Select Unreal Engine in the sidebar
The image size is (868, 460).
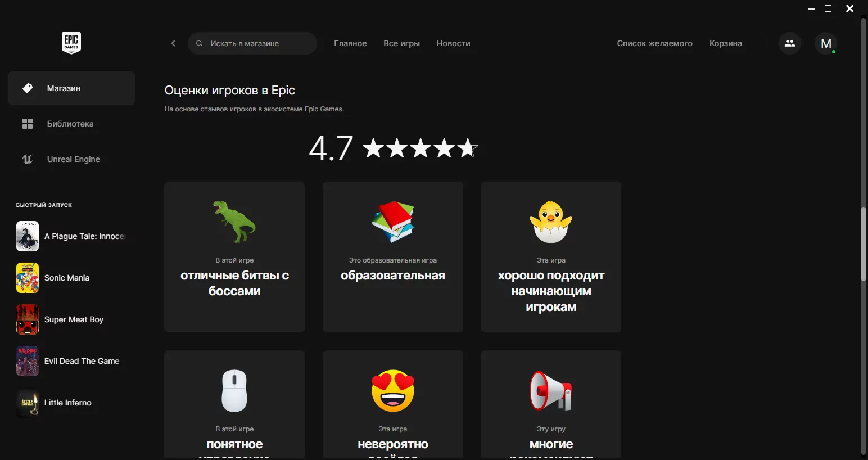(71, 159)
